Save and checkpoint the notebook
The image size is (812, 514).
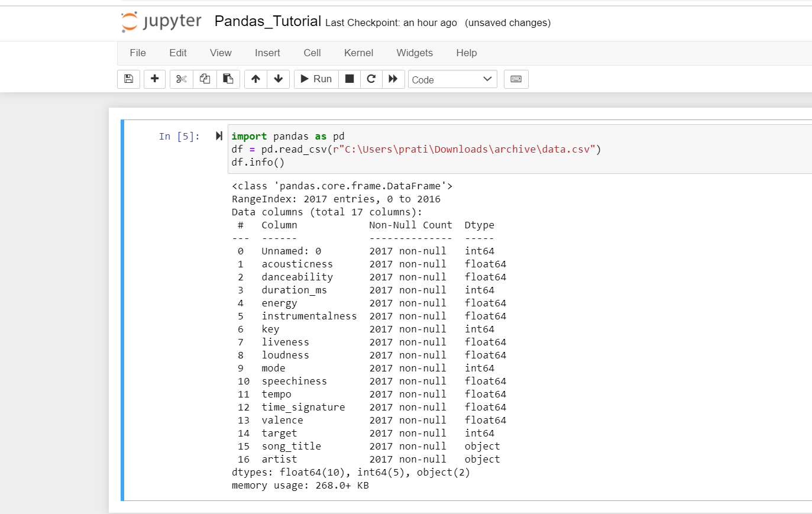click(129, 79)
